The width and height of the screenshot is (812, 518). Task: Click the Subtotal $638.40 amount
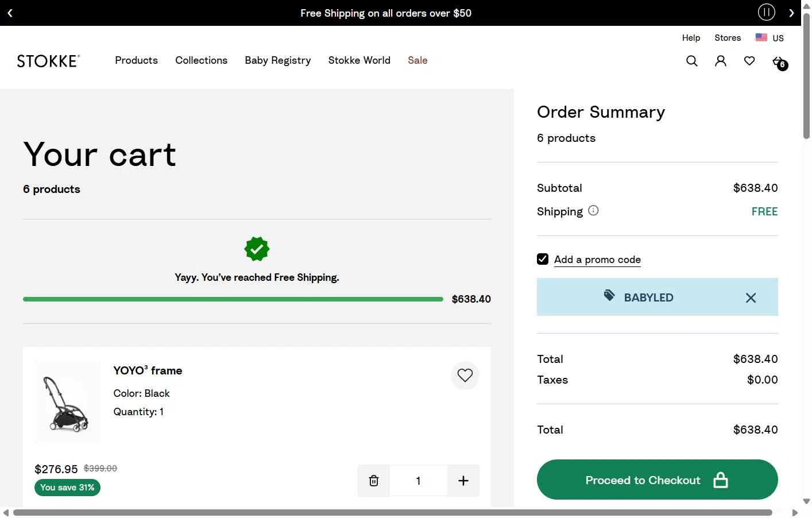point(755,188)
